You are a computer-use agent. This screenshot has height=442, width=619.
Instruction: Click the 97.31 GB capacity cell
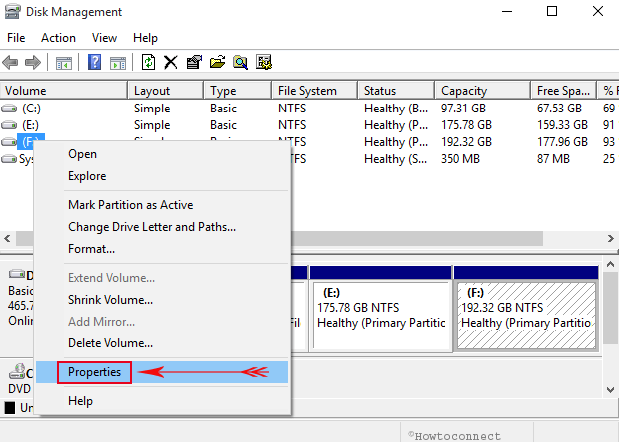click(463, 108)
